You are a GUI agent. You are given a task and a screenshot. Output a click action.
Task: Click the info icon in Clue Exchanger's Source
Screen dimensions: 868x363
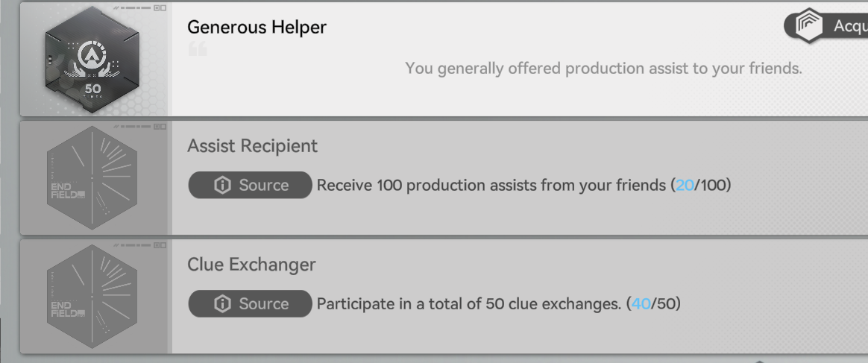pyautogui.click(x=222, y=304)
